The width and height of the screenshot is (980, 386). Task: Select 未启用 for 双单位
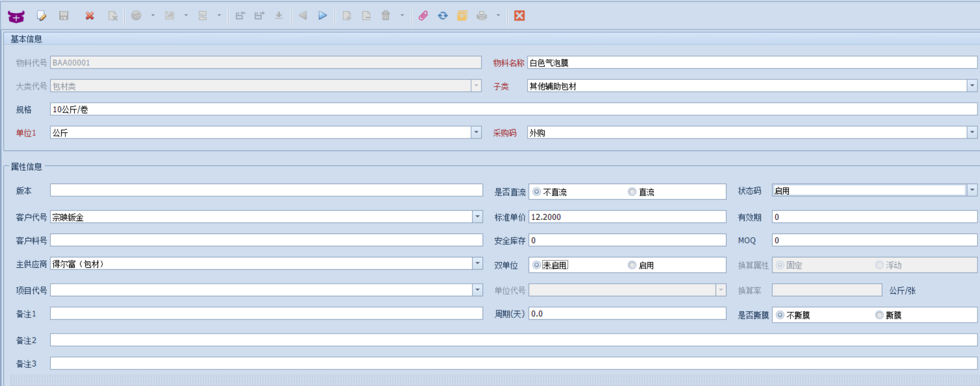click(x=537, y=265)
